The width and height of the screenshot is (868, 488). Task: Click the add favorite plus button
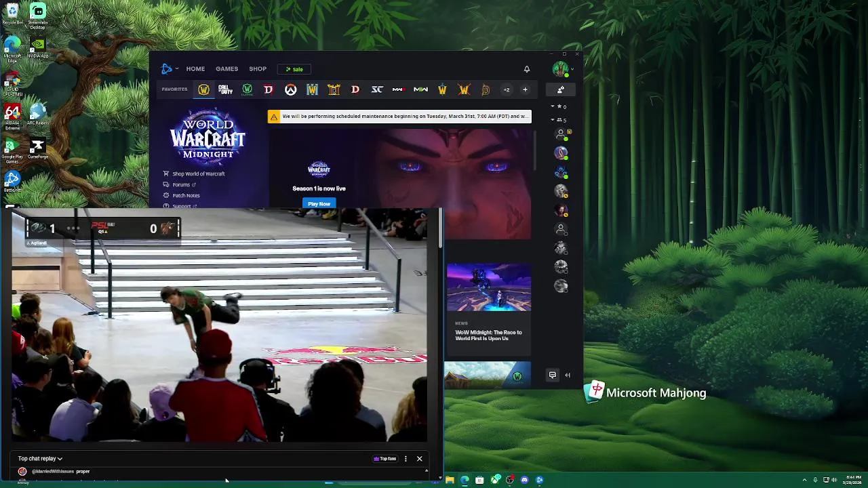point(525,89)
